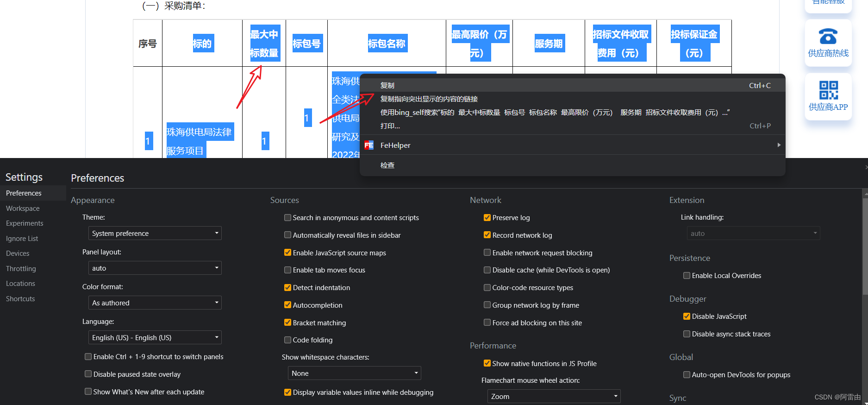Click the supplier hotline phone icon
This screenshot has height=405, width=868.
pos(828,36)
